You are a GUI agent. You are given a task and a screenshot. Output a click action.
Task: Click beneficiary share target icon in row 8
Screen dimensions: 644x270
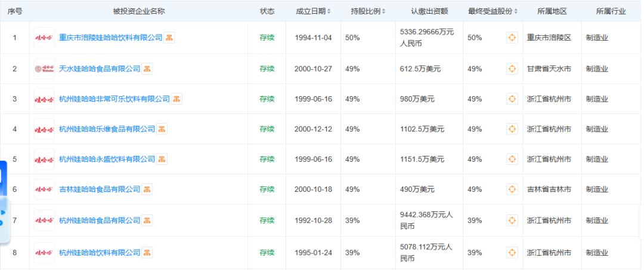pos(512,252)
